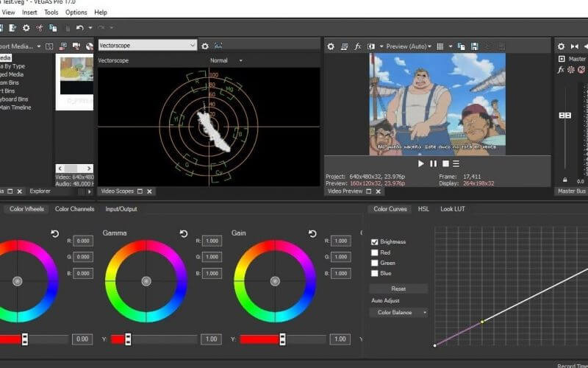Undock the Video Preview window toggle

tap(369, 191)
